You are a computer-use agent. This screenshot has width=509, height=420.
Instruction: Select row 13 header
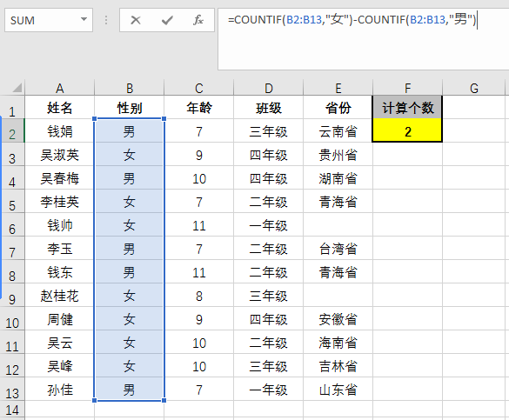pos(12,389)
